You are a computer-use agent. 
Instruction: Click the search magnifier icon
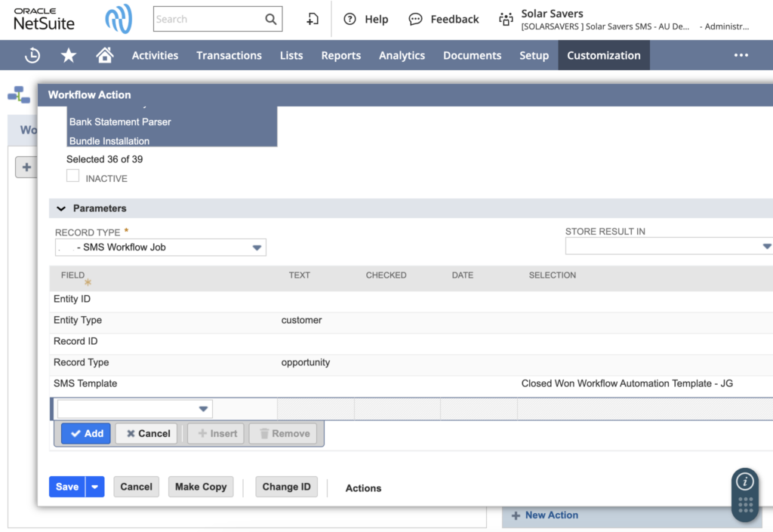pyautogui.click(x=271, y=19)
